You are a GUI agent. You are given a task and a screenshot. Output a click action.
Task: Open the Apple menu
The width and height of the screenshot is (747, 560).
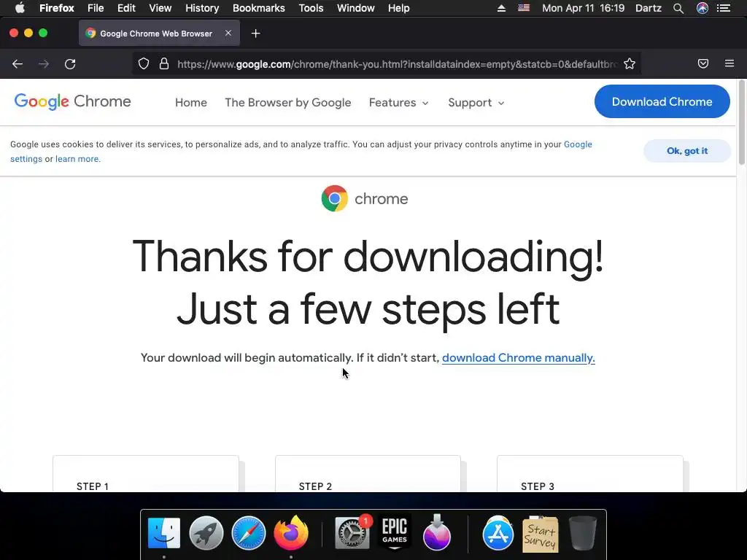20,8
